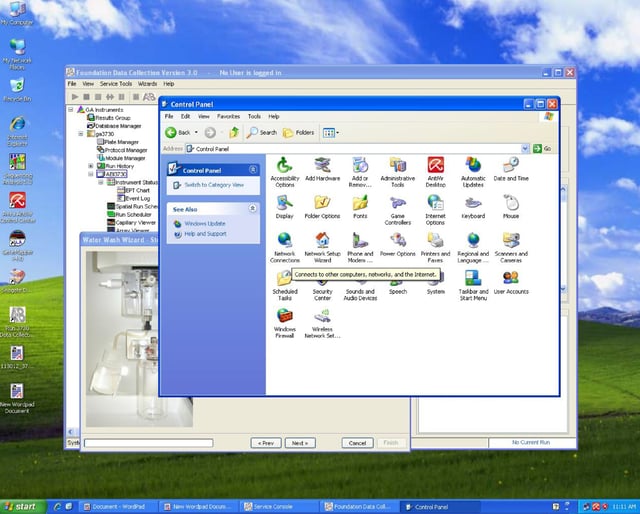This screenshot has width=640, height=514.
Task: Open Administrative Tools icon
Action: [398, 172]
